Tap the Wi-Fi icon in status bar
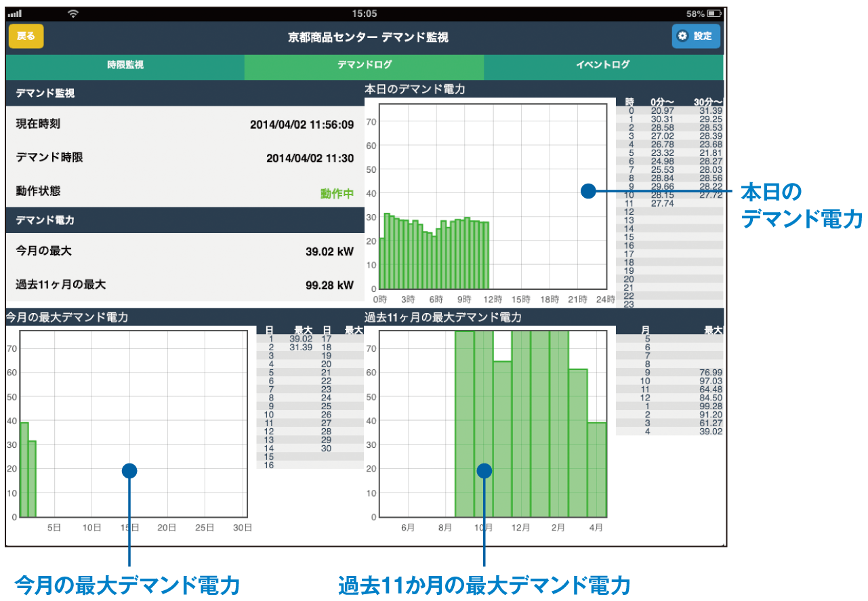 [73, 14]
